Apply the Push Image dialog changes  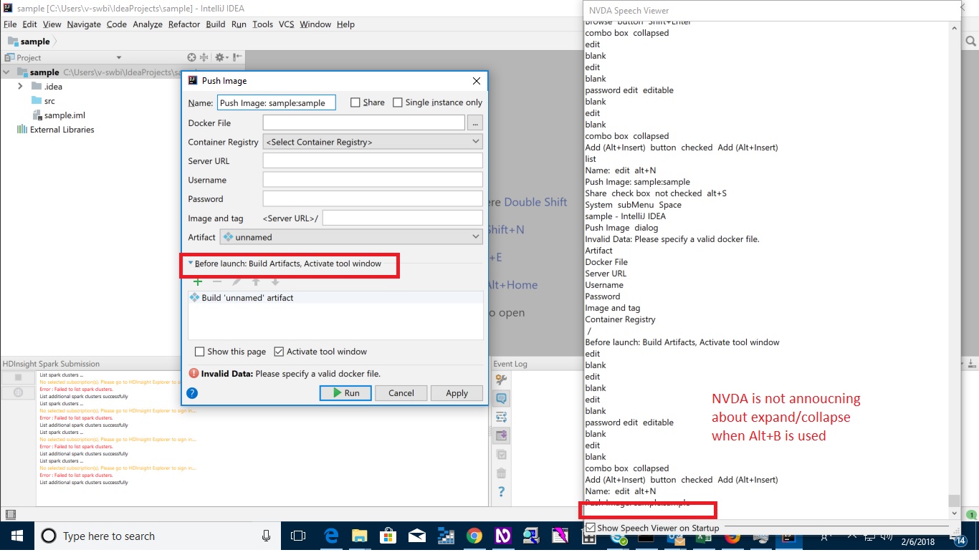point(457,392)
